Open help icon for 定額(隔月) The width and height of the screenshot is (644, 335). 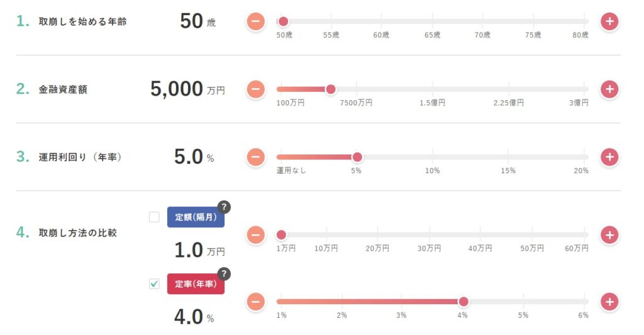click(224, 207)
